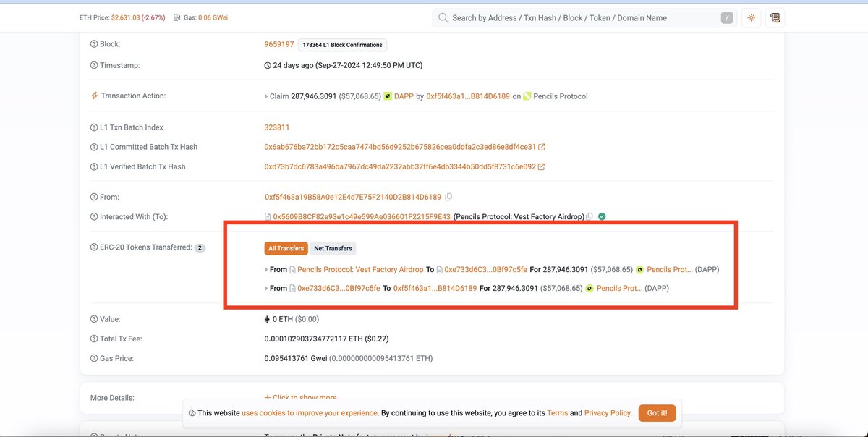Open the Privacy Policy link

(608, 413)
